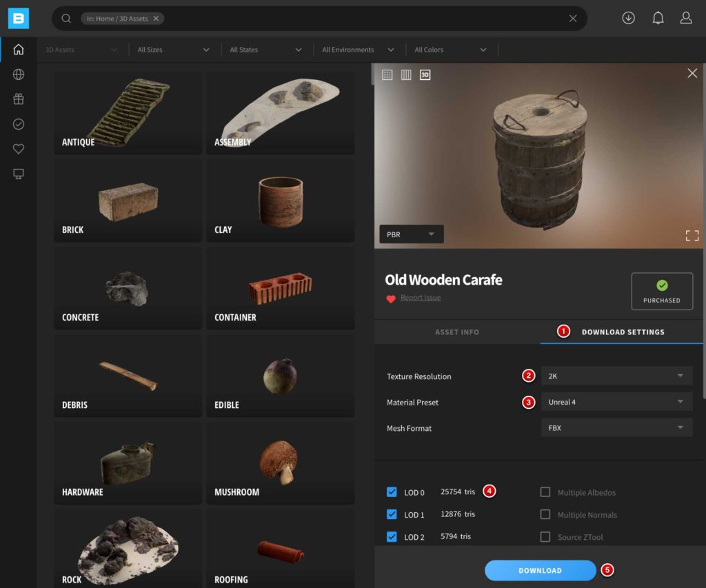Select the Download Settings tab
706x588 pixels.
[x=623, y=332]
